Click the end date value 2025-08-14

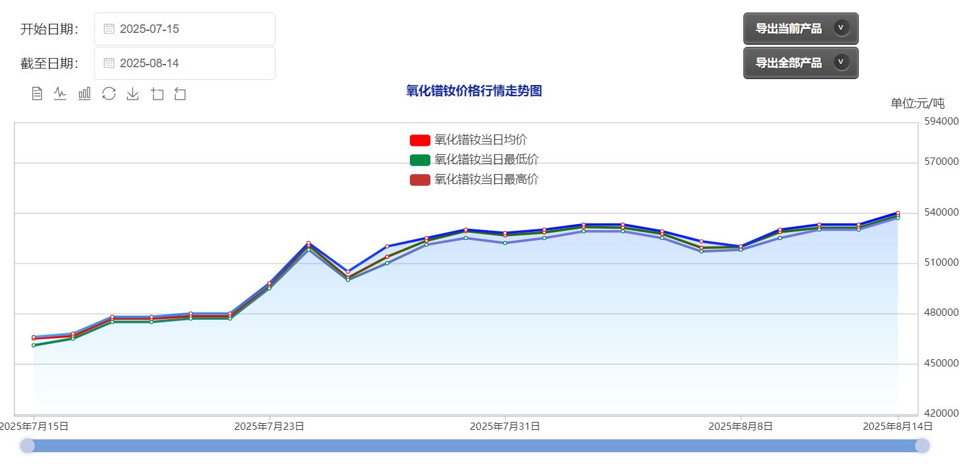[150, 63]
